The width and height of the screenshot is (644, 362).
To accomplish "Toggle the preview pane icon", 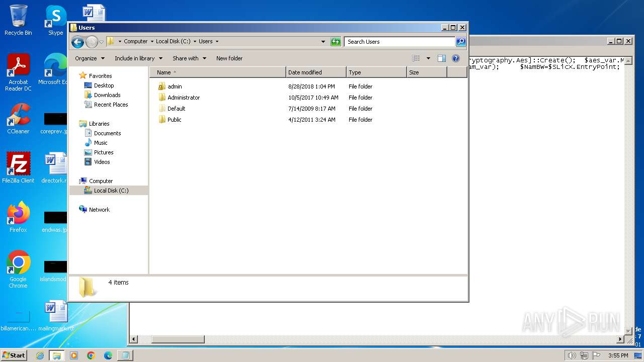I will point(441,58).
